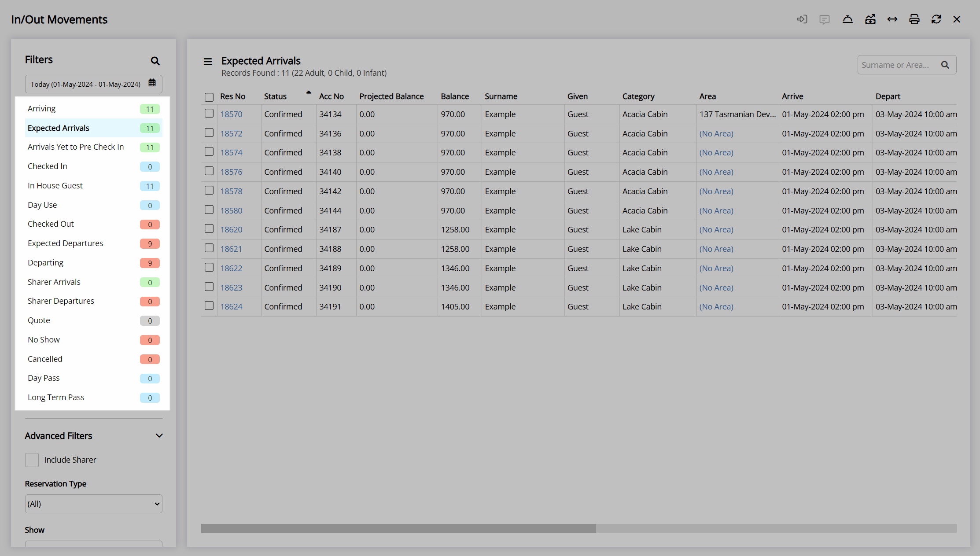Select the Checked Out filter
This screenshot has width=980, height=556.
tap(94, 224)
